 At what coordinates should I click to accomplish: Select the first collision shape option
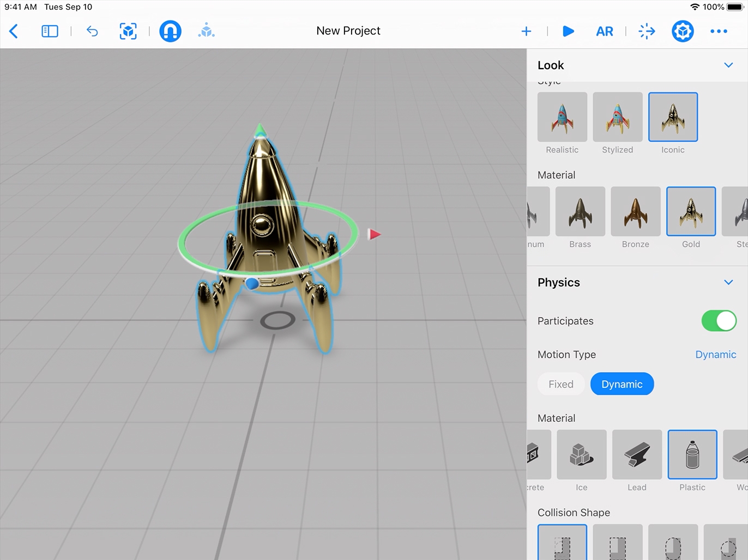point(562,543)
